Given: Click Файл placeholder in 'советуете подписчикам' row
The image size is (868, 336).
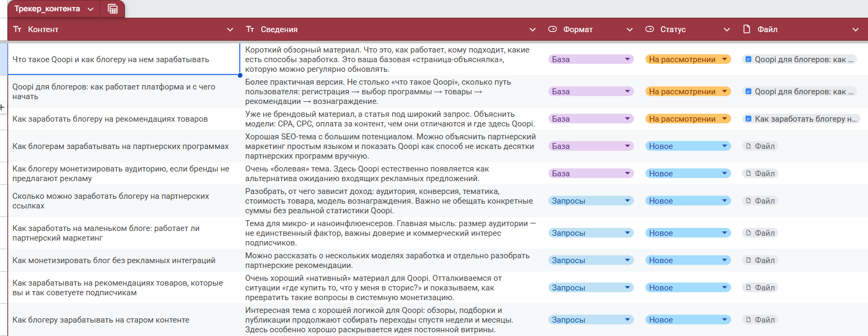Looking at the screenshot, I should click(x=760, y=288).
